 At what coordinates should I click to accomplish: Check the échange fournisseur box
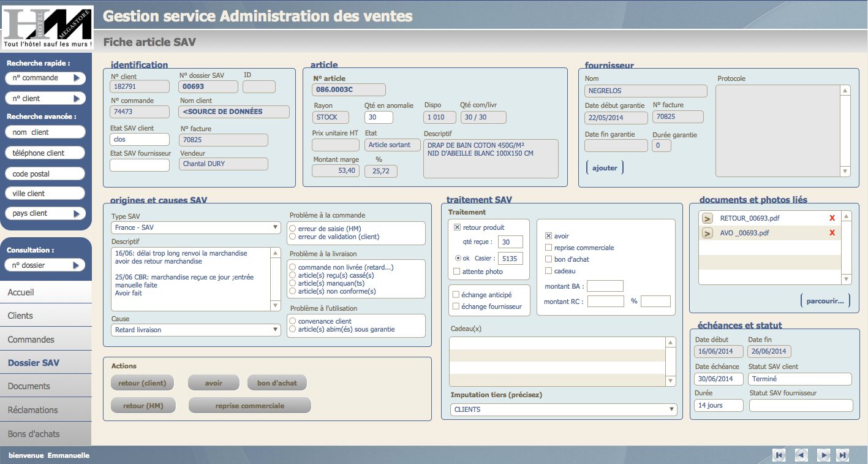tap(456, 306)
